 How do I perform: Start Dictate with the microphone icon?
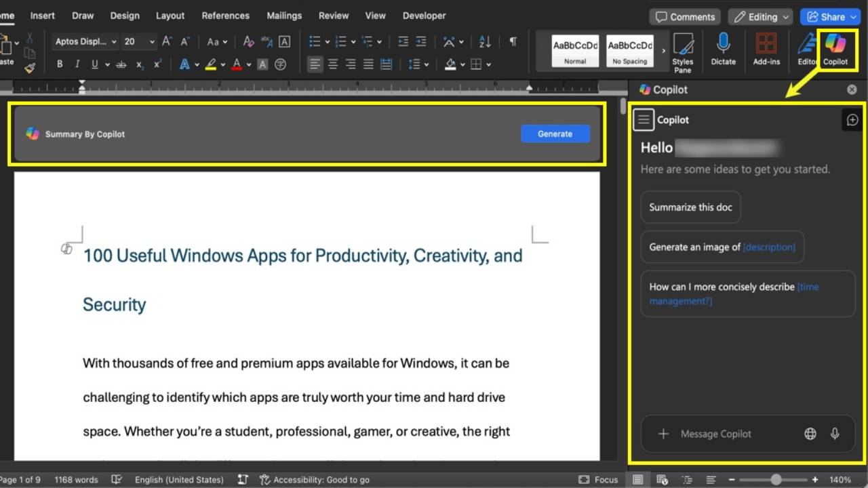723,49
